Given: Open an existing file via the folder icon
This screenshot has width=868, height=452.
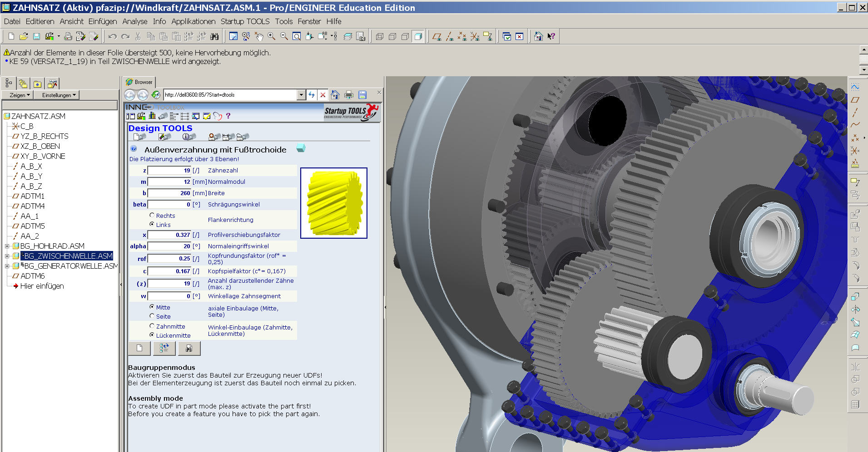Looking at the screenshot, I should 24,36.
